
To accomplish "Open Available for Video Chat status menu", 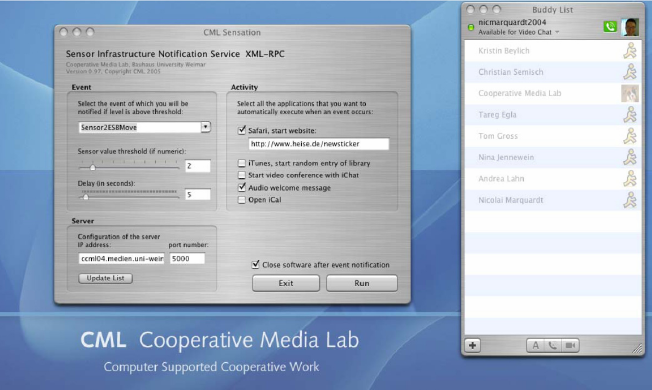I will (x=519, y=32).
